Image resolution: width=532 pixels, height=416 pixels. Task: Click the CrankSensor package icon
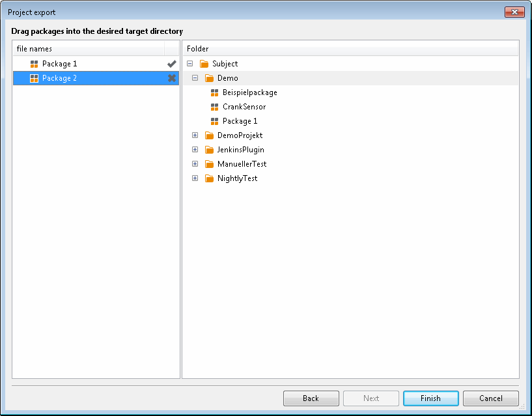point(214,107)
